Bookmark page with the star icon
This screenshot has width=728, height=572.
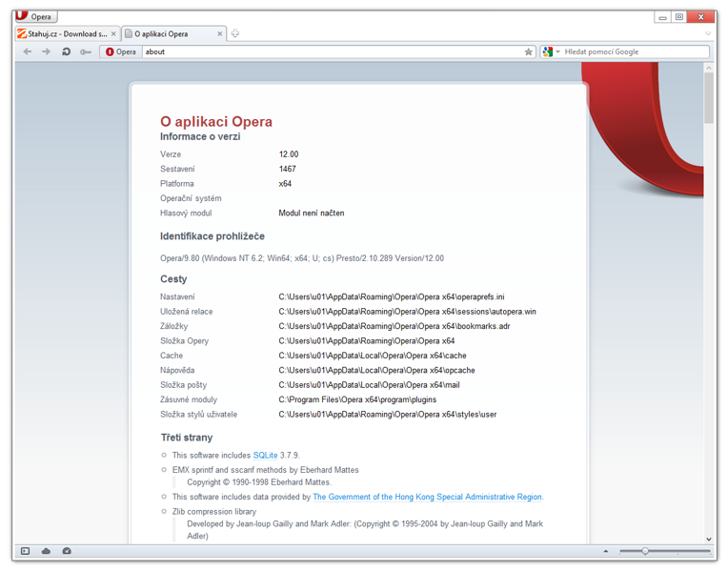tap(528, 51)
